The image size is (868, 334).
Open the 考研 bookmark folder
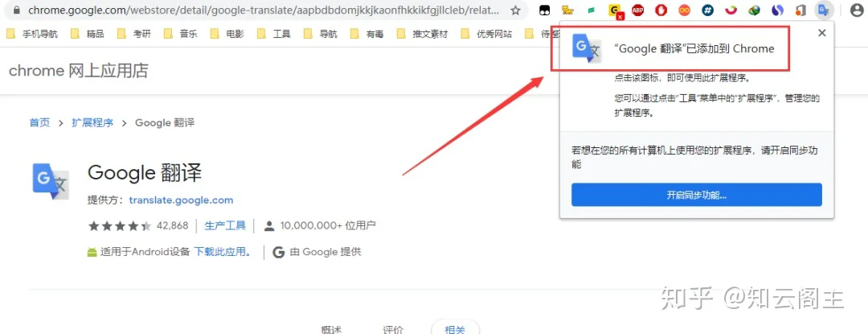pyautogui.click(x=134, y=34)
